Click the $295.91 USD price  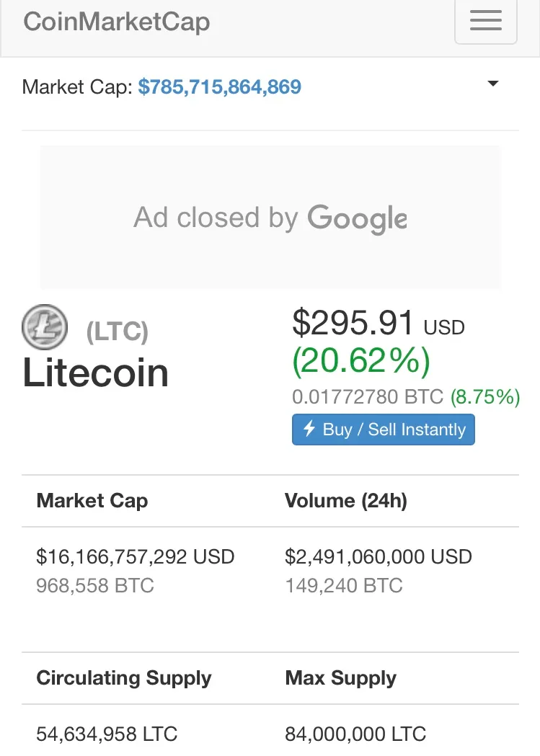coord(379,323)
